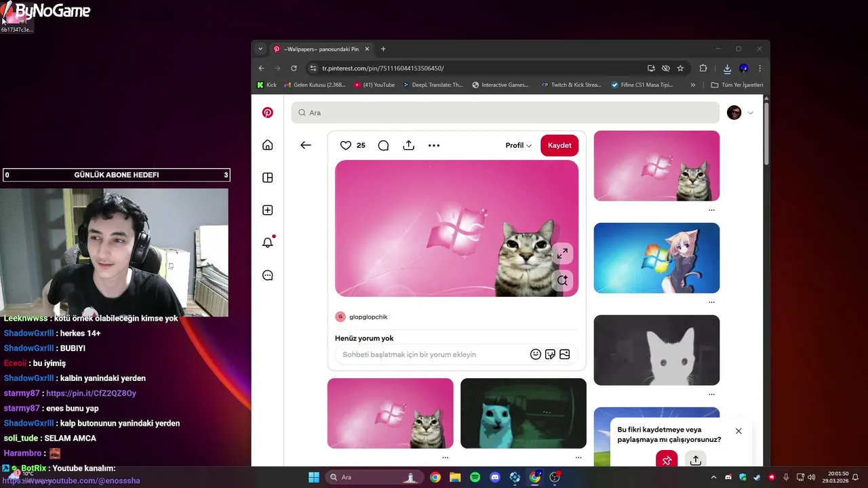Click the share icon in the save popup
The image size is (868, 488).
click(x=696, y=461)
